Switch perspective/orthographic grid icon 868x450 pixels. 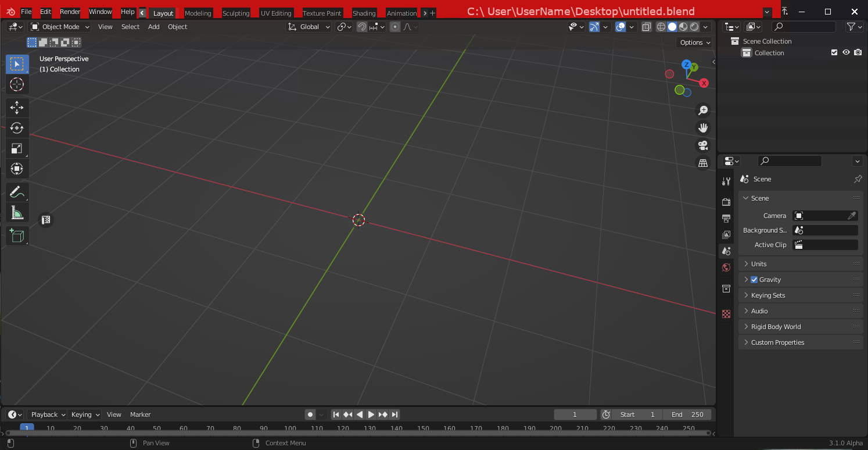703,163
